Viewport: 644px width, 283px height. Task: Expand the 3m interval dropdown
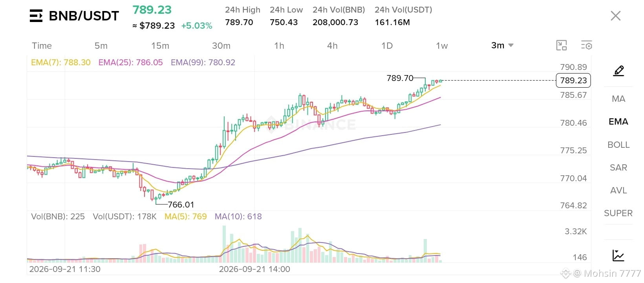click(x=502, y=45)
